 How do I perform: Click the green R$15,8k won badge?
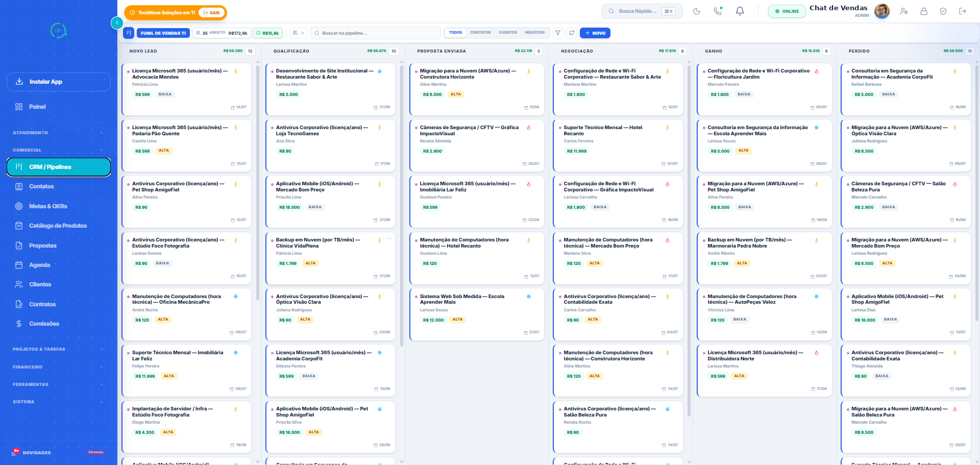pos(268,33)
